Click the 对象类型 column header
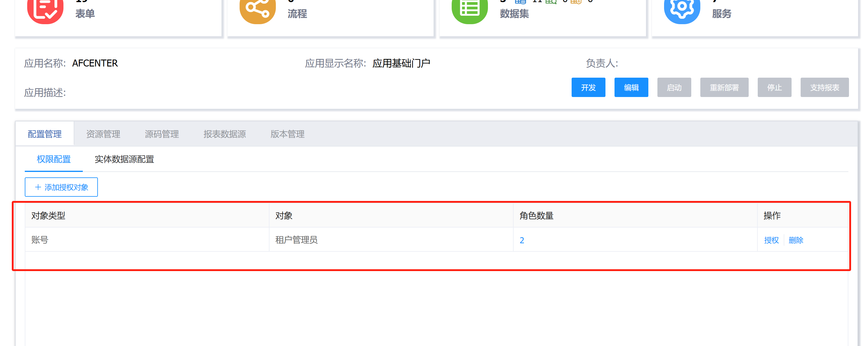 coord(48,216)
